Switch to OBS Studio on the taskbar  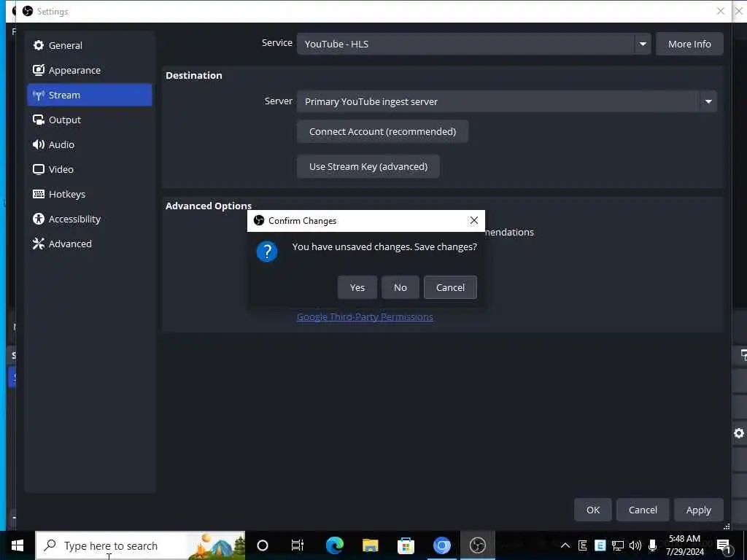477,545
